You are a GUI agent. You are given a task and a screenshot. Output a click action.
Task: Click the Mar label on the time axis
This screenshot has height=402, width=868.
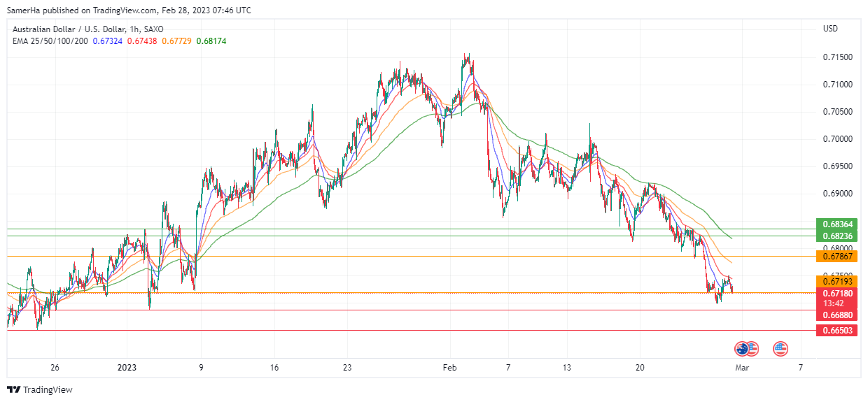click(x=741, y=367)
